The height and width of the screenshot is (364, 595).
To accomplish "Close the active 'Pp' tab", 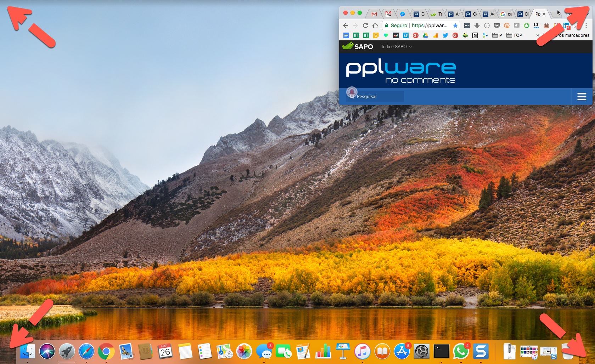I will [x=544, y=14].
